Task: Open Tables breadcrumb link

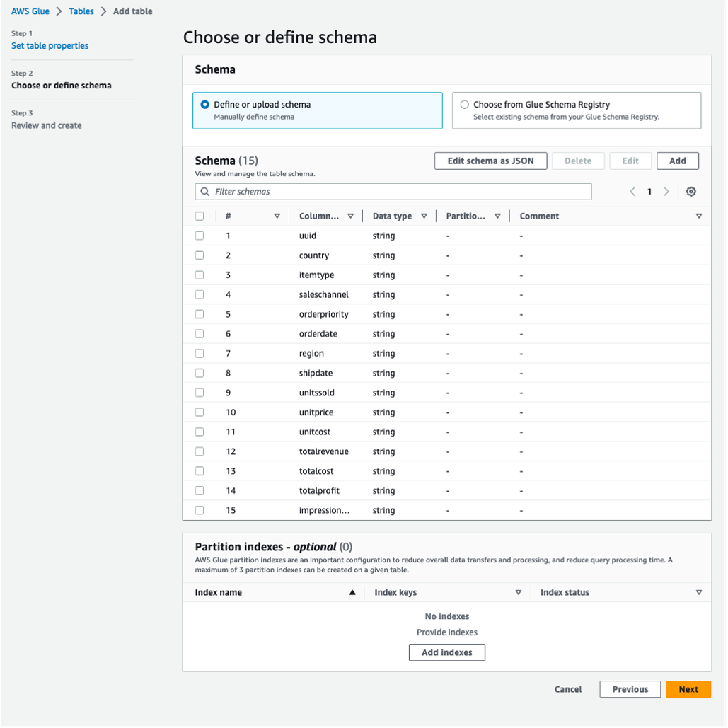Action: tap(81, 11)
